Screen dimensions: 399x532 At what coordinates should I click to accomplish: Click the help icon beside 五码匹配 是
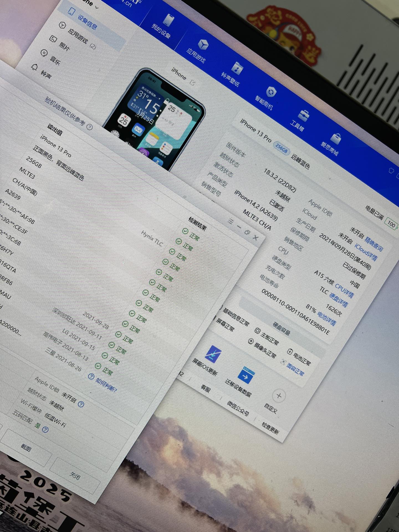[45, 430]
